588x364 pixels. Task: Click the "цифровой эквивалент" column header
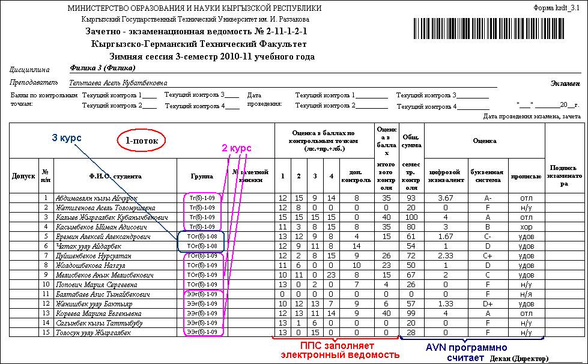446,177
